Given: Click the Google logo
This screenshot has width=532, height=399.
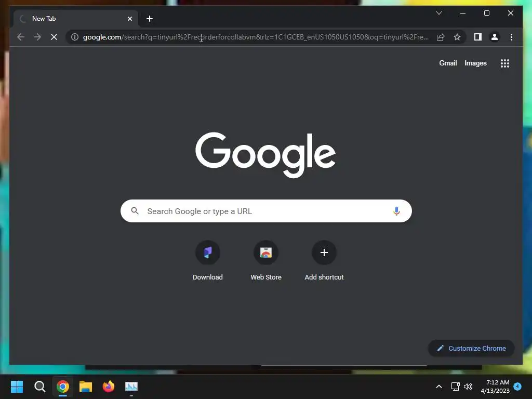Looking at the screenshot, I should 265,155.
